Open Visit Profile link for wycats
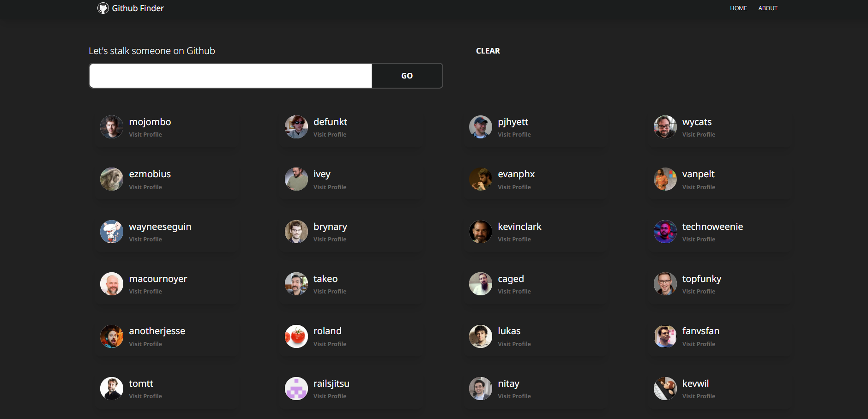 pos(699,135)
